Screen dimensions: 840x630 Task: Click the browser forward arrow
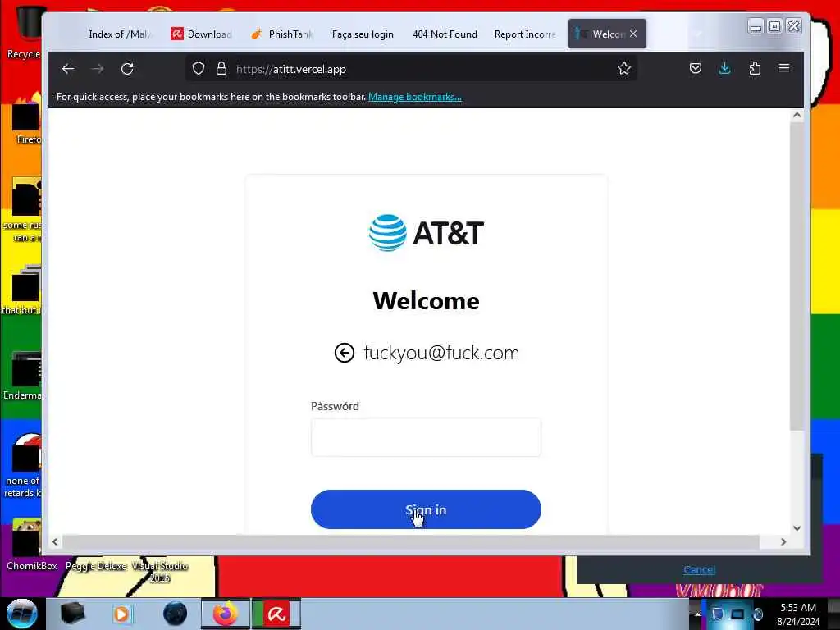[98, 69]
